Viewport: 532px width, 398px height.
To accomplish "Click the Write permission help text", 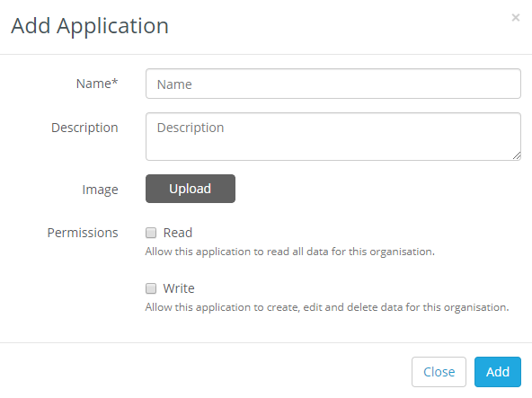I will pos(327,307).
